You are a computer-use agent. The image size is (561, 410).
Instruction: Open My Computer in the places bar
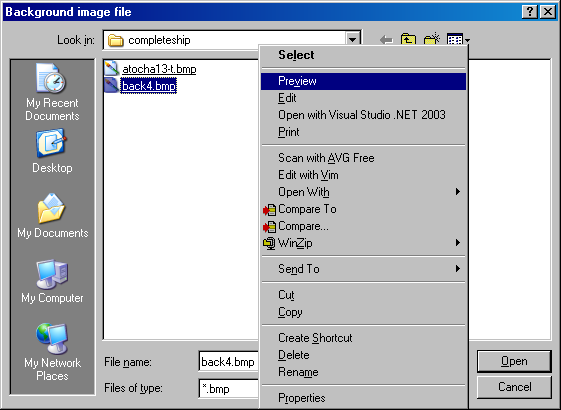click(x=52, y=281)
